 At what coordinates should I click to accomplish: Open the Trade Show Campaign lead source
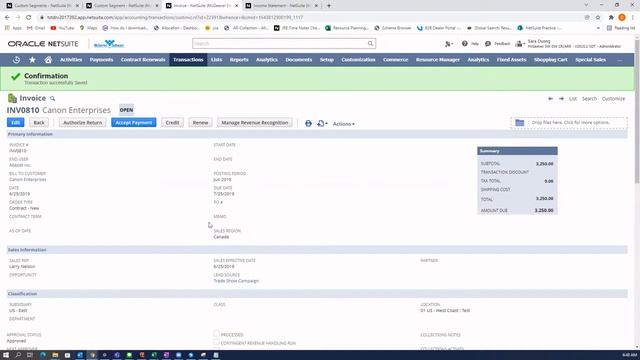(236, 281)
